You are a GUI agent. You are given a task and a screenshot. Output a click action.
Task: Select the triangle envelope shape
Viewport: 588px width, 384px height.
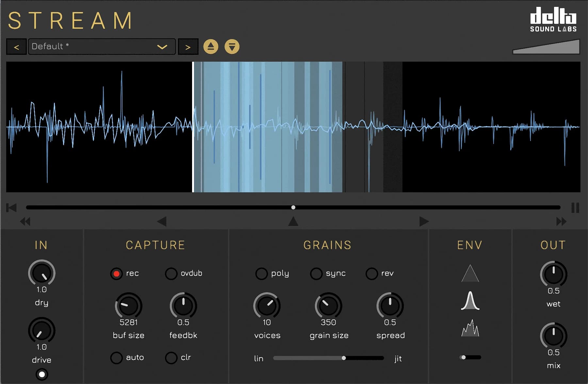pos(470,274)
